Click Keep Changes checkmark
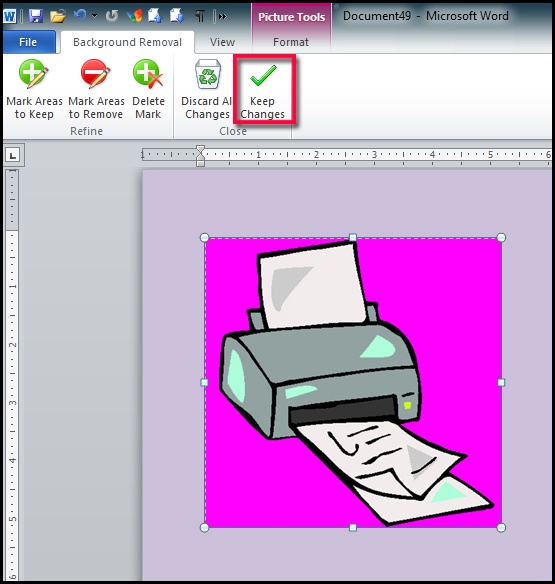Viewport: 555px width, 584px height. (x=263, y=89)
